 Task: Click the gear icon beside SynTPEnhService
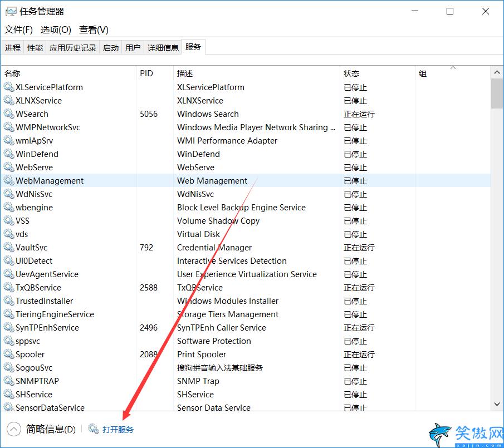pos(9,327)
